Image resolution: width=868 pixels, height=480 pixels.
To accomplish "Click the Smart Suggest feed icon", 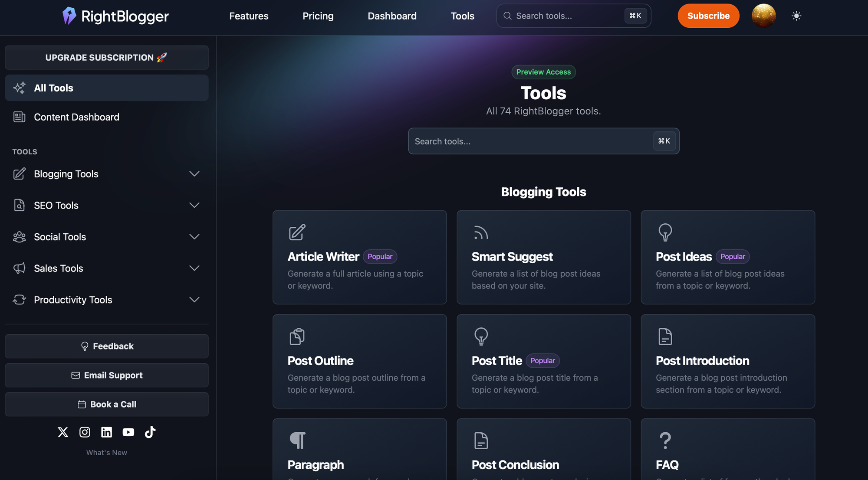I will (481, 232).
